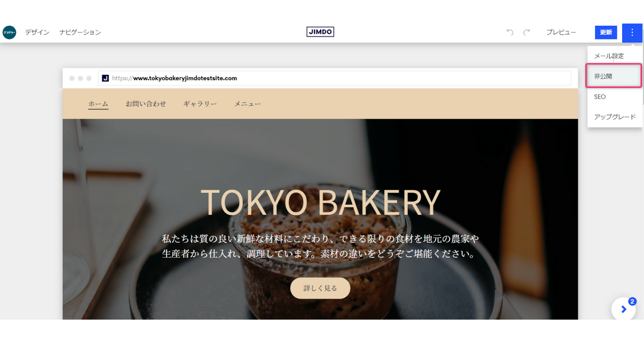Click the 詳しく見る button
The height and width of the screenshot is (343, 644).
[x=320, y=288]
